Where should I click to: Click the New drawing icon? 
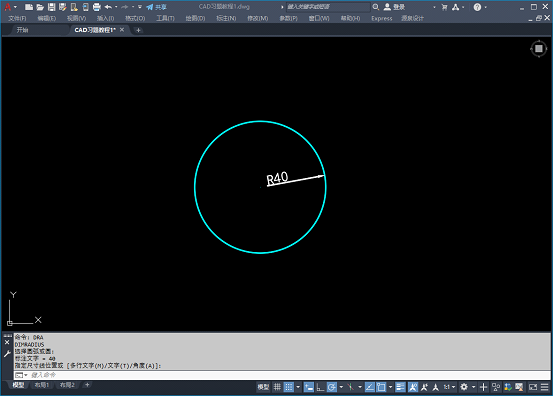pyautogui.click(x=29, y=7)
